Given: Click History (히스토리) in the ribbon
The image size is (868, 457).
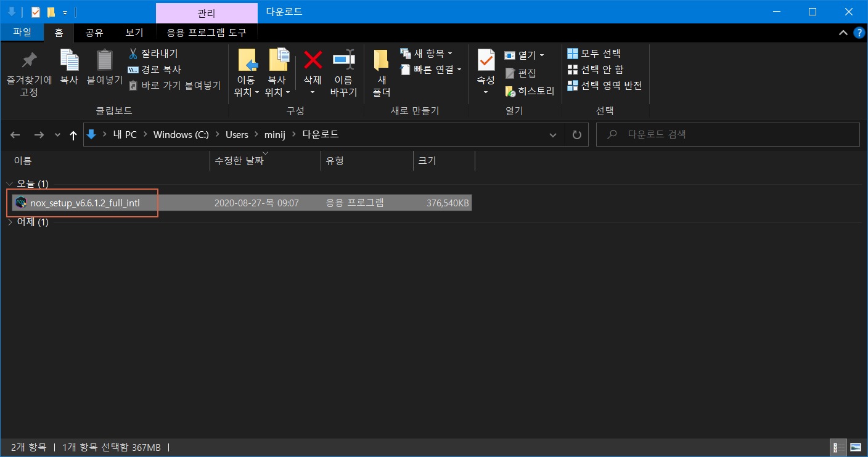Looking at the screenshot, I should tap(530, 91).
